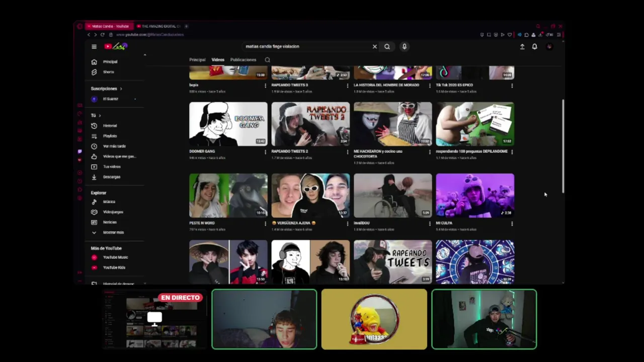Click the blue speaker icon in the browser toolbar
Screen dimensions: 644x362
tap(520, 35)
